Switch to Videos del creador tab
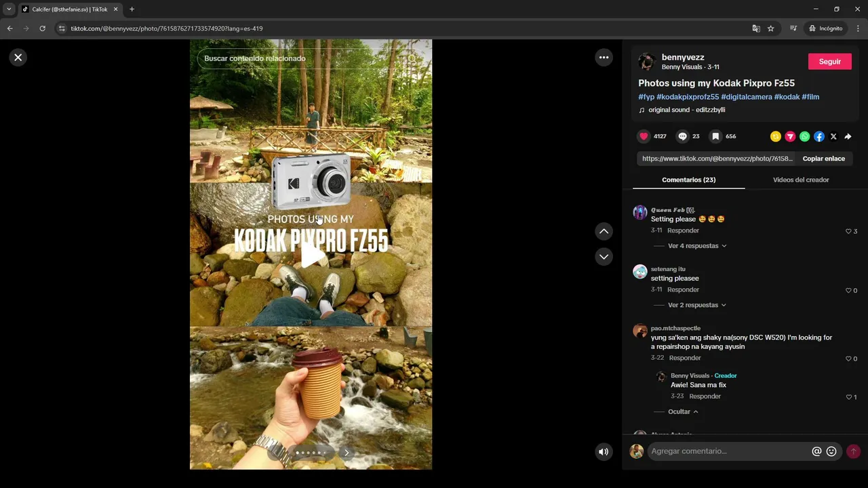 pyautogui.click(x=801, y=180)
